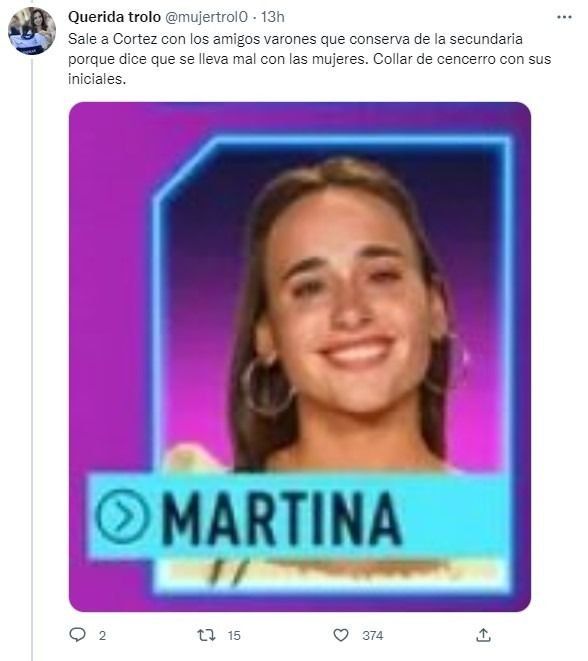
Task: Click the like count number 374
Action: tap(373, 635)
